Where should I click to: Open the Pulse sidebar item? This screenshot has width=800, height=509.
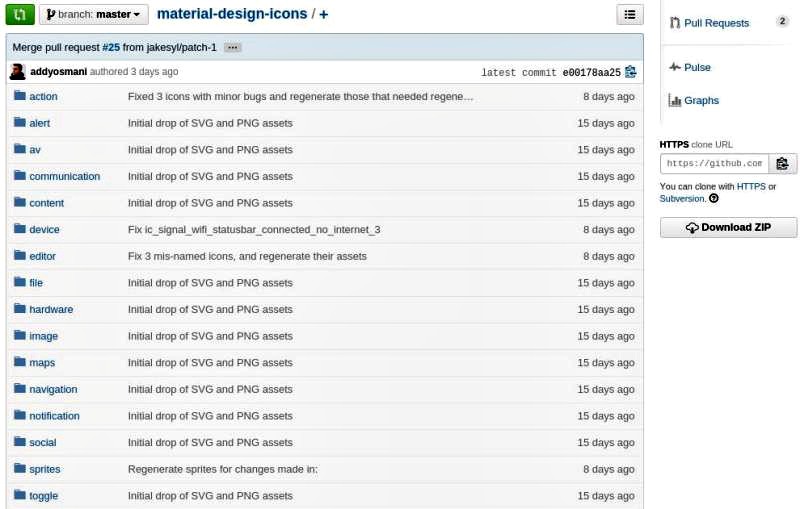tap(697, 67)
